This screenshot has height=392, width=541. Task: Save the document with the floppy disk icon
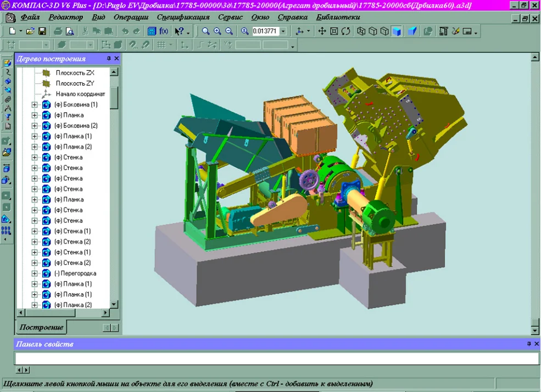click(x=42, y=31)
